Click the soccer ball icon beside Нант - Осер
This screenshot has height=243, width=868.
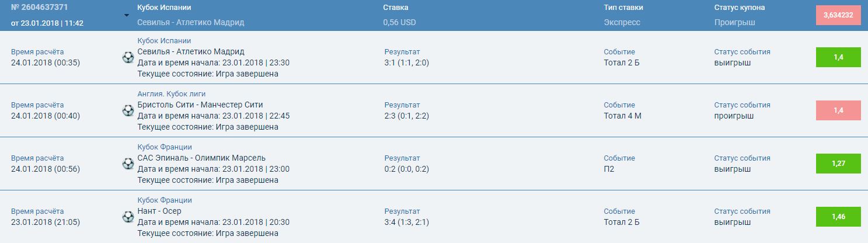(128, 217)
